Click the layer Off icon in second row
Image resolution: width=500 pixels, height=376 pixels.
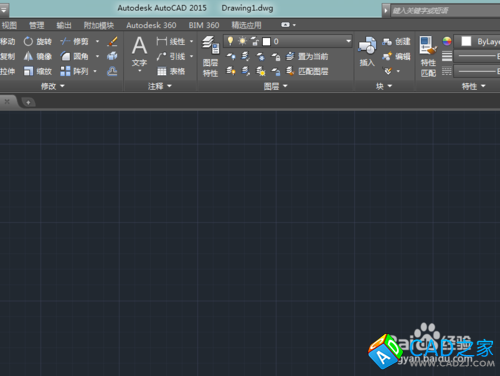point(231,56)
